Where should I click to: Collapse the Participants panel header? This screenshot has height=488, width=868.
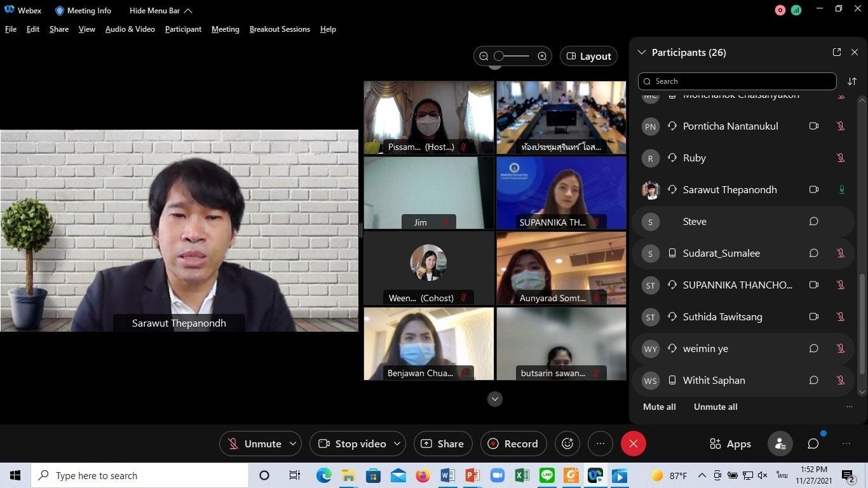[x=641, y=52]
